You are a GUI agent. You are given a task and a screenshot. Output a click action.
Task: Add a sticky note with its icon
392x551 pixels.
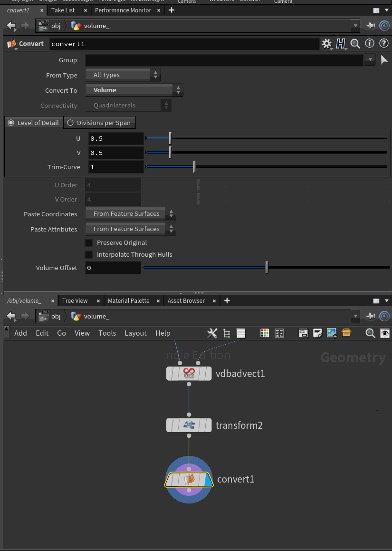click(x=317, y=333)
